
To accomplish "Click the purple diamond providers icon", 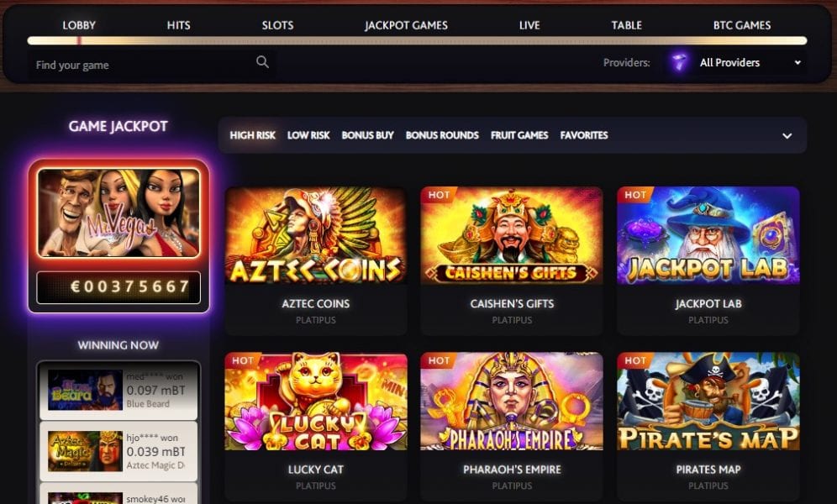I will (679, 62).
